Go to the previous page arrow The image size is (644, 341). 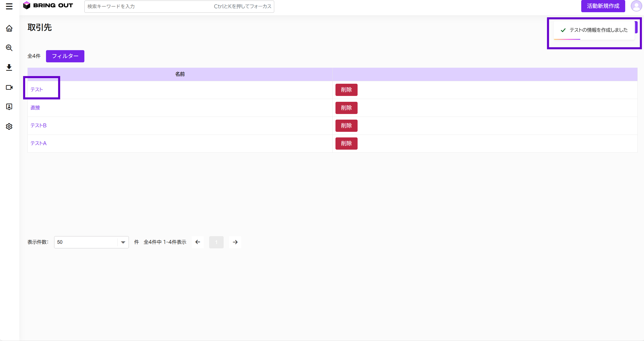pyautogui.click(x=198, y=242)
